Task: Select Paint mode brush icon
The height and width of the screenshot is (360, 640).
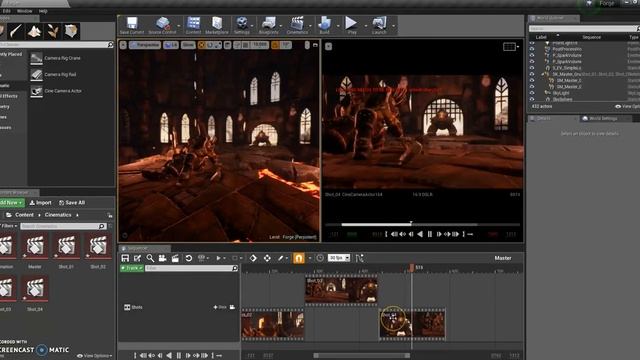Action: pyautogui.click(x=16, y=31)
